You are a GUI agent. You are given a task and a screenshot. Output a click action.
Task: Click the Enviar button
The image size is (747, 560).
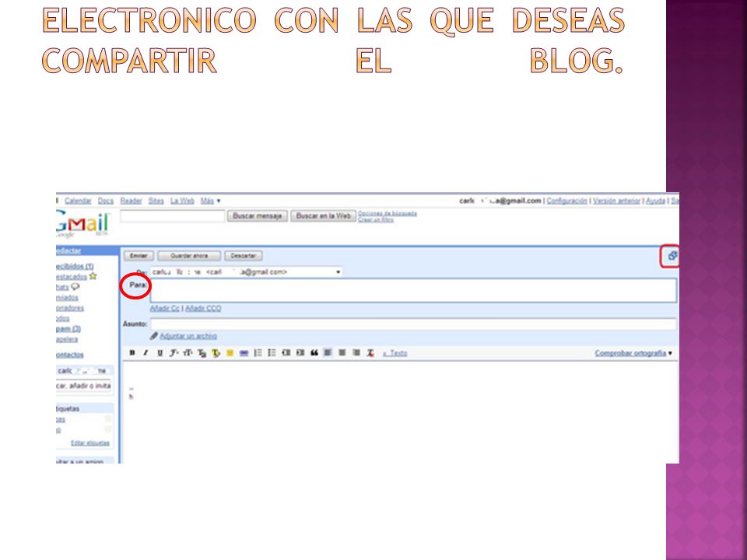(x=139, y=256)
